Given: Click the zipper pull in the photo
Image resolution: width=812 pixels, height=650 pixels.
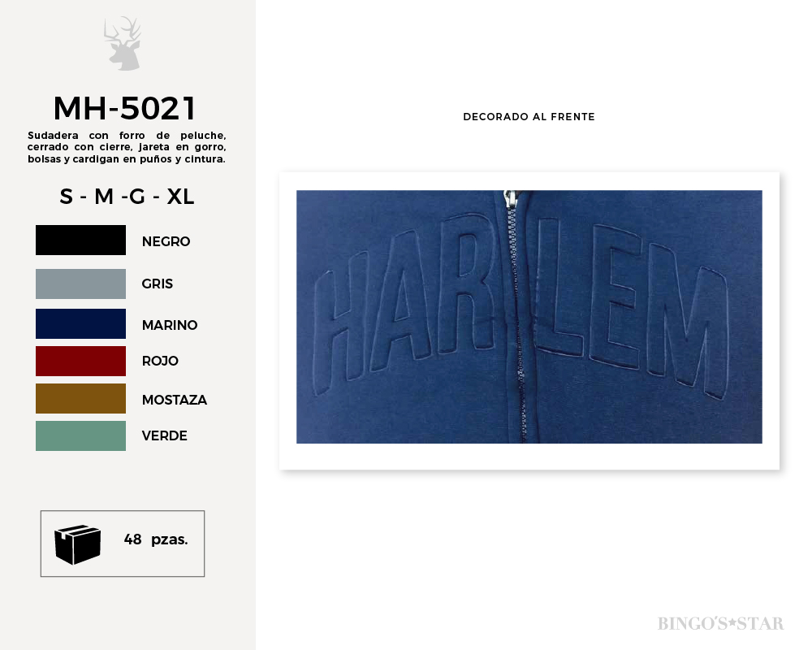Looking at the screenshot, I should pos(511,199).
